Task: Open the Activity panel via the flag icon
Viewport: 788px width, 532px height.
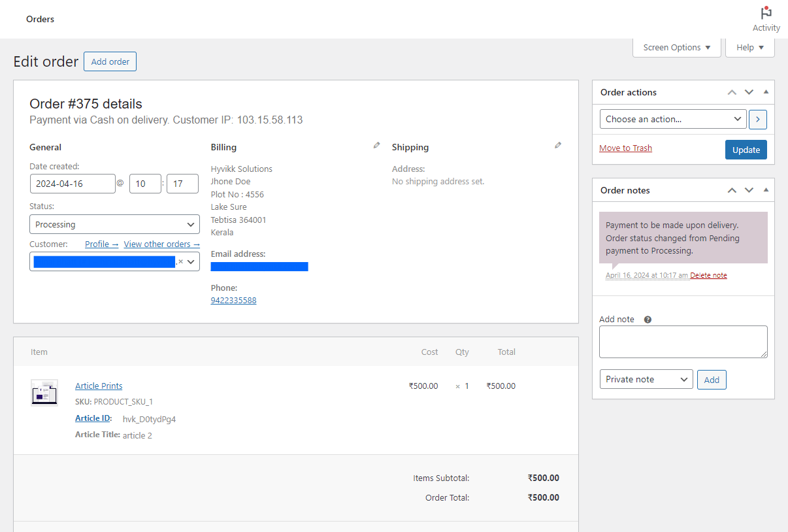Action: click(765, 12)
